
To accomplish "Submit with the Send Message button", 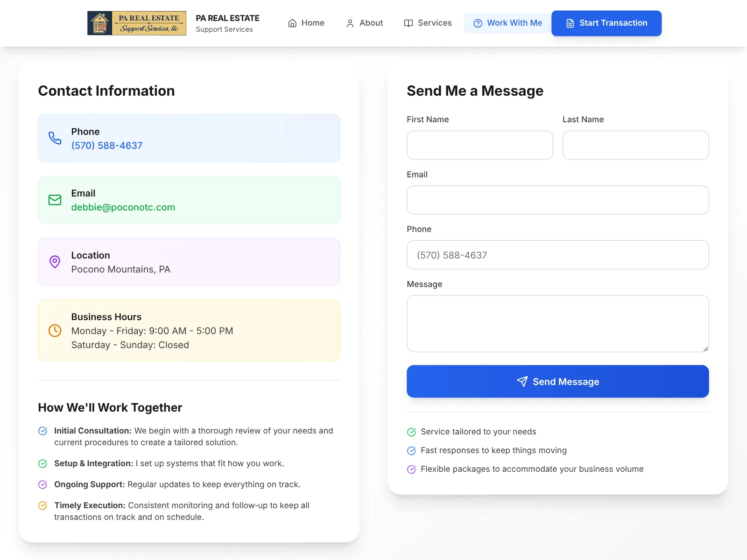I will pos(558,381).
